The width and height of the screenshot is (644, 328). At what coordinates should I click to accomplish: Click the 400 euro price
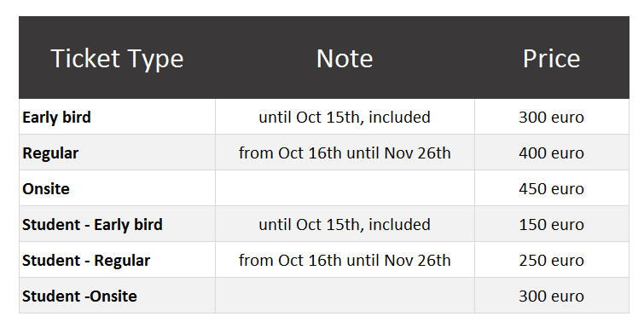(551, 153)
